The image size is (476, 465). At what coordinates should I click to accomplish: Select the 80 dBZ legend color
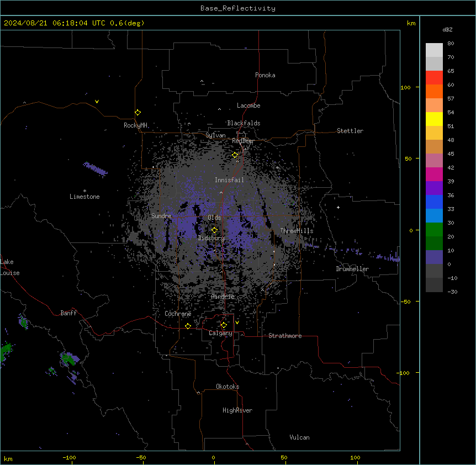[434, 50]
